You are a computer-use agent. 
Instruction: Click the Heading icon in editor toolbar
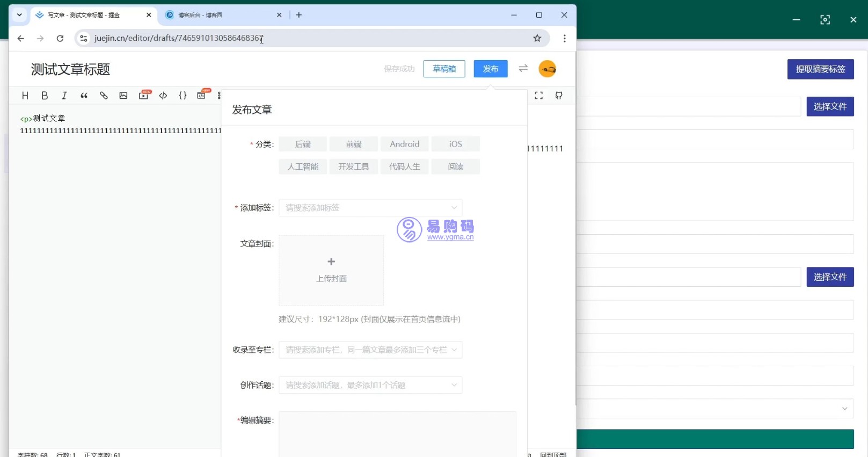coord(25,96)
